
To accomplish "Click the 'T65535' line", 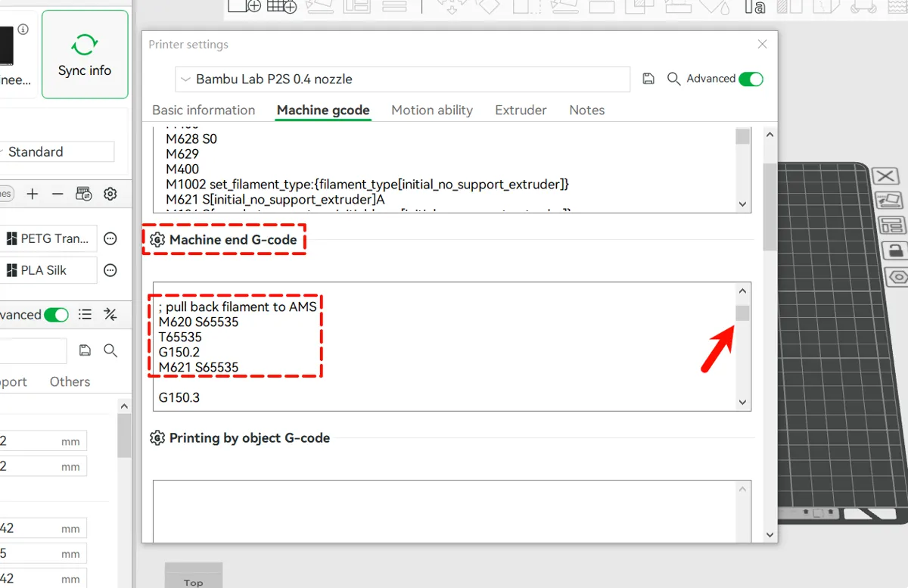I will pos(180,337).
